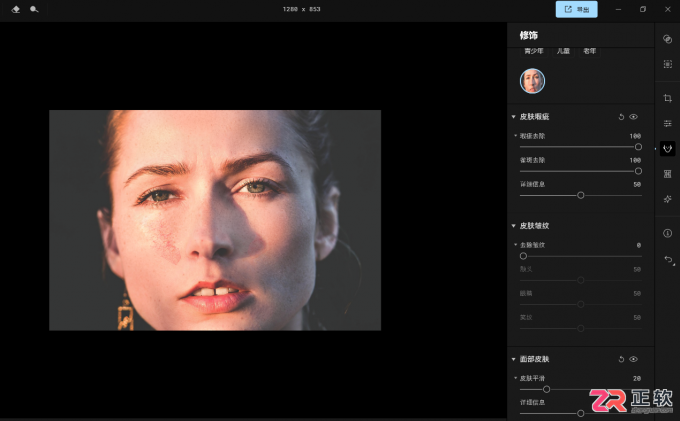Open the sparkle AI enhance panel
This screenshot has height=421, width=680.
click(667, 199)
